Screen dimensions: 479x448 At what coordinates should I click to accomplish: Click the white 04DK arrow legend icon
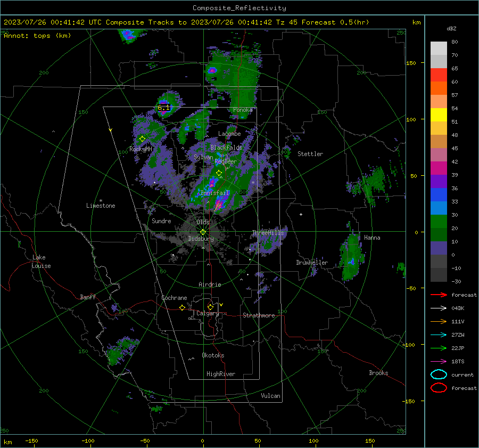(x=439, y=308)
